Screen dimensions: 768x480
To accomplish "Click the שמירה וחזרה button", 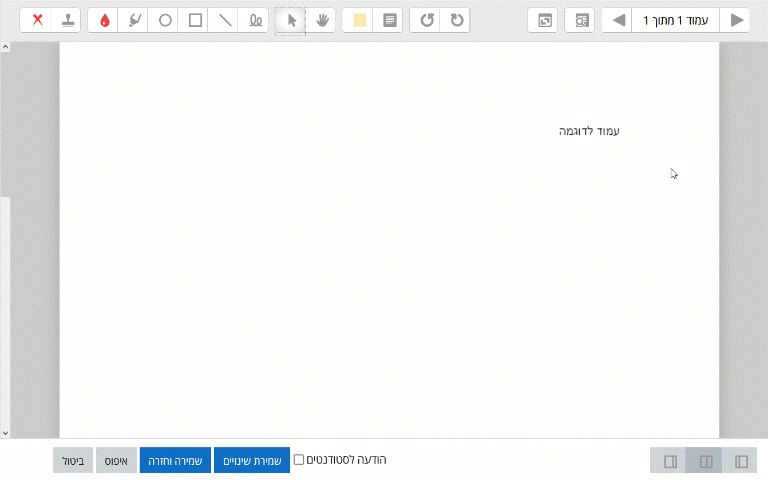I will (x=175, y=460).
